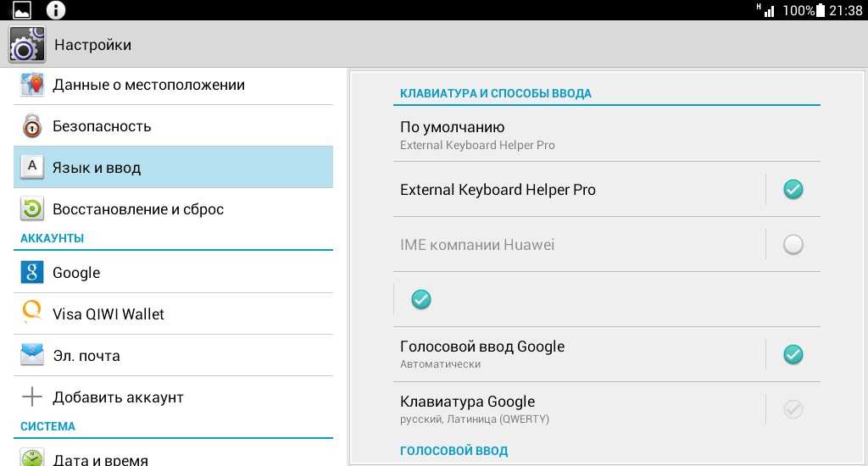
Task: Open the screenshot notification in status bar
Action: [x=22, y=10]
